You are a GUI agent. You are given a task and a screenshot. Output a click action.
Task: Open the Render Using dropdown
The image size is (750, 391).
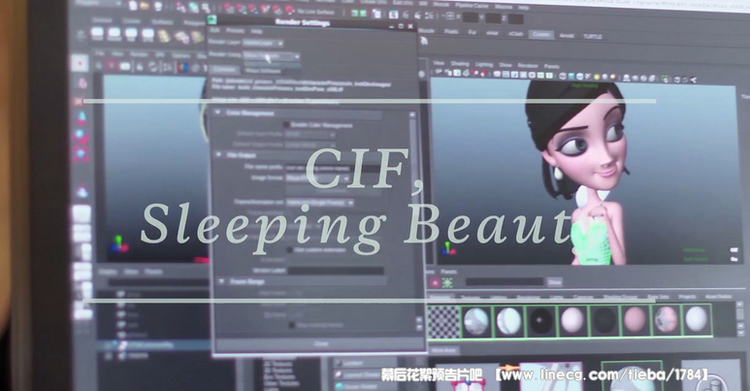pyautogui.click(x=271, y=56)
